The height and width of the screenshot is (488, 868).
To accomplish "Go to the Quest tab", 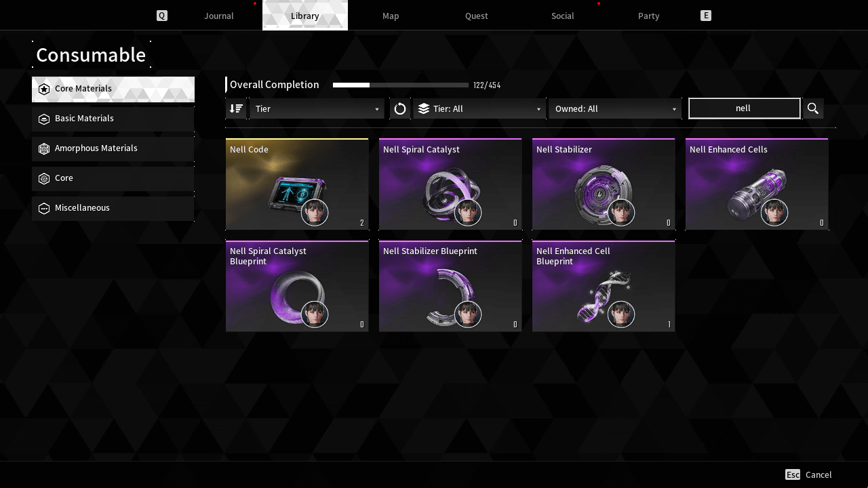I will coord(477,16).
